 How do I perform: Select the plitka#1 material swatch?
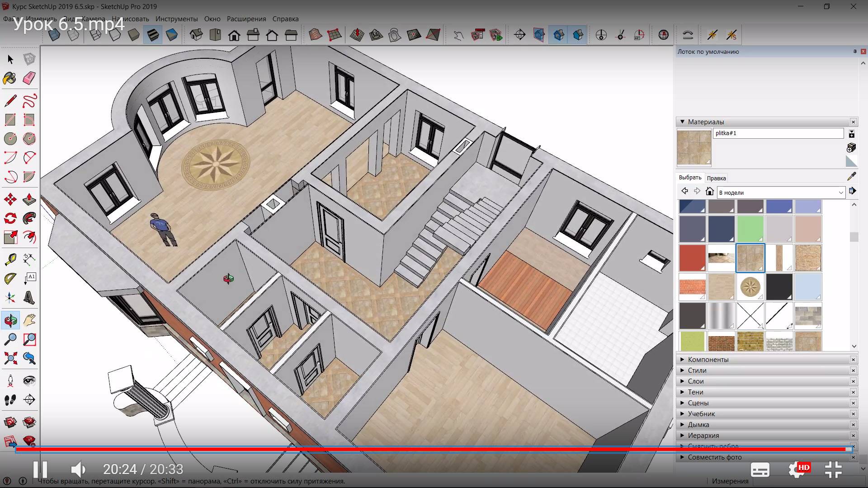pyautogui.click(x=750, y=257)
